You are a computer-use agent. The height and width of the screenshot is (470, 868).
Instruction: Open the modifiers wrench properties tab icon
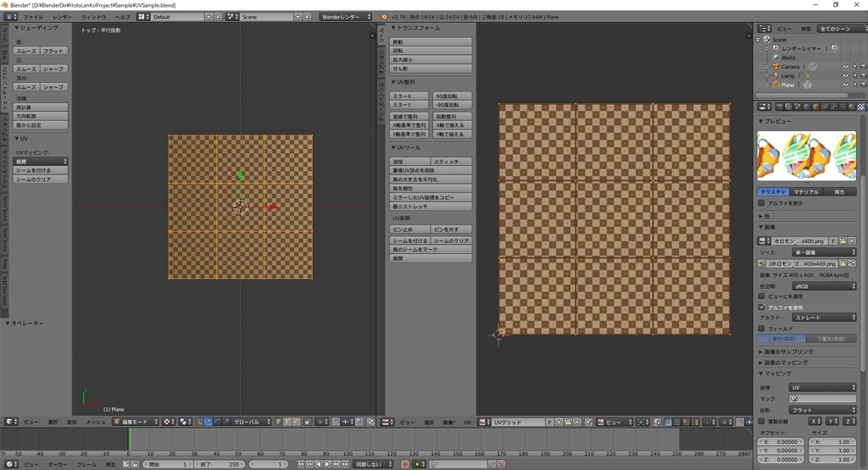coord(834,107)
